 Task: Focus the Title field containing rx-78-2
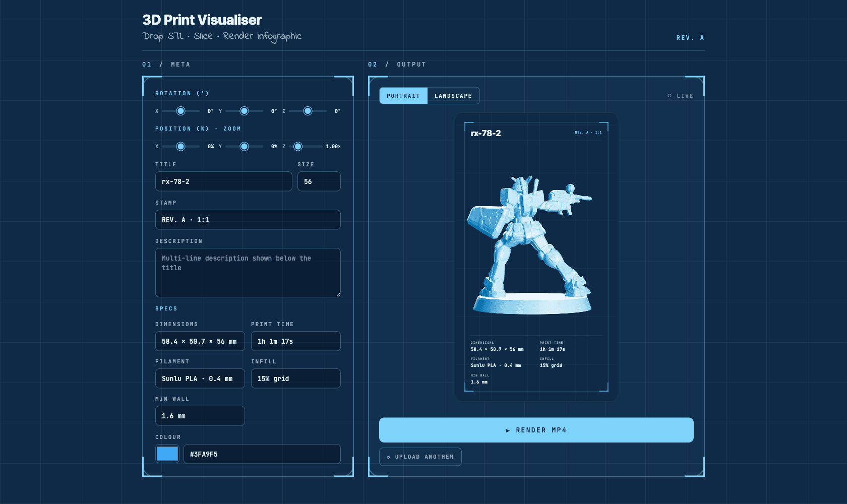point(224,181)
